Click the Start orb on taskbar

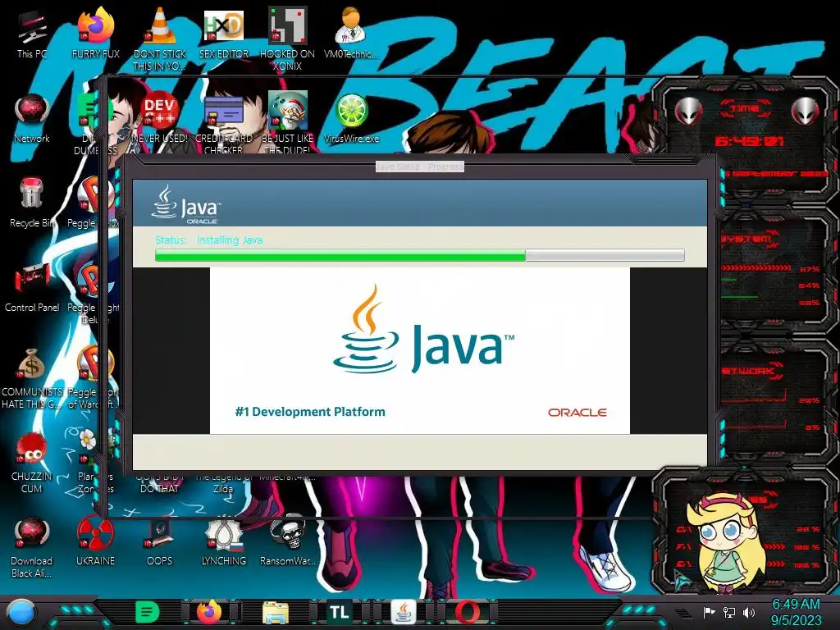21,612
